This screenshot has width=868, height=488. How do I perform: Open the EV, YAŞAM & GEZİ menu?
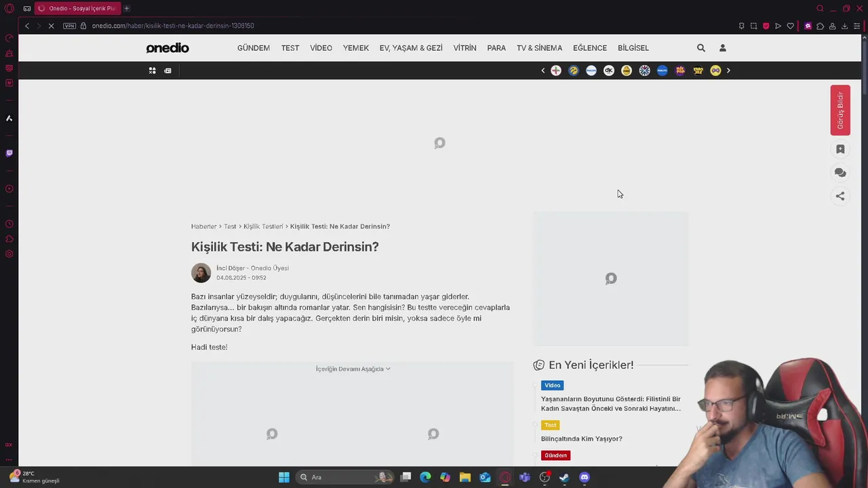(x=411, y=48)
